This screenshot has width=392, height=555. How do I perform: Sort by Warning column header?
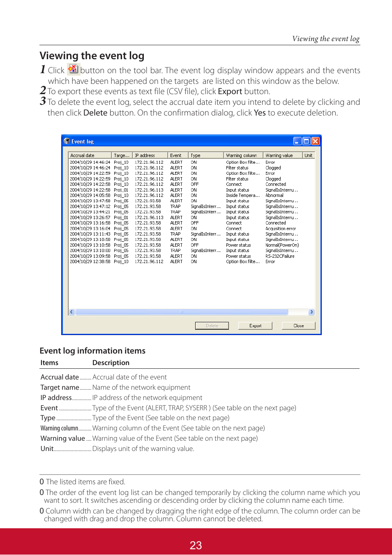(244, 155)
